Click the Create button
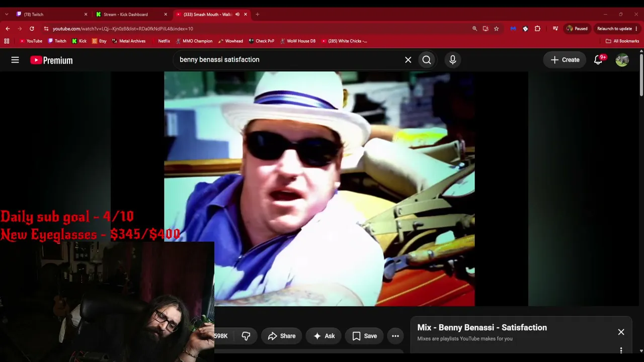 pos(565,60)
